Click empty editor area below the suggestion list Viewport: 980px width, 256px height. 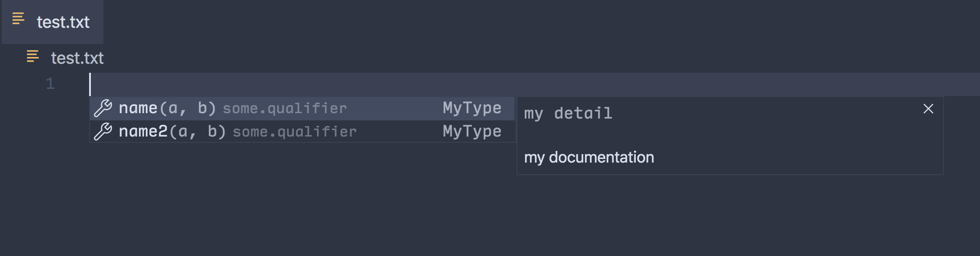point(270,202)
